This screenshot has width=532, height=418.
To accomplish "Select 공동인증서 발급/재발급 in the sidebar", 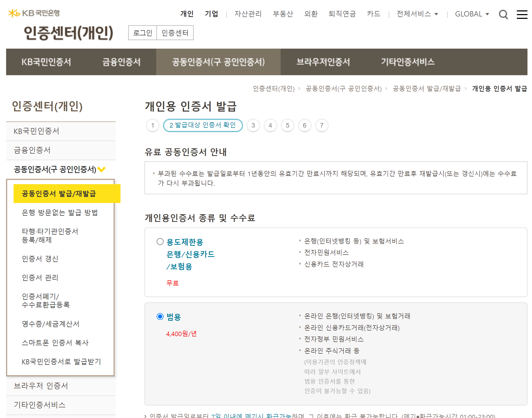I will pyautogui.click(x=67, y=193).
